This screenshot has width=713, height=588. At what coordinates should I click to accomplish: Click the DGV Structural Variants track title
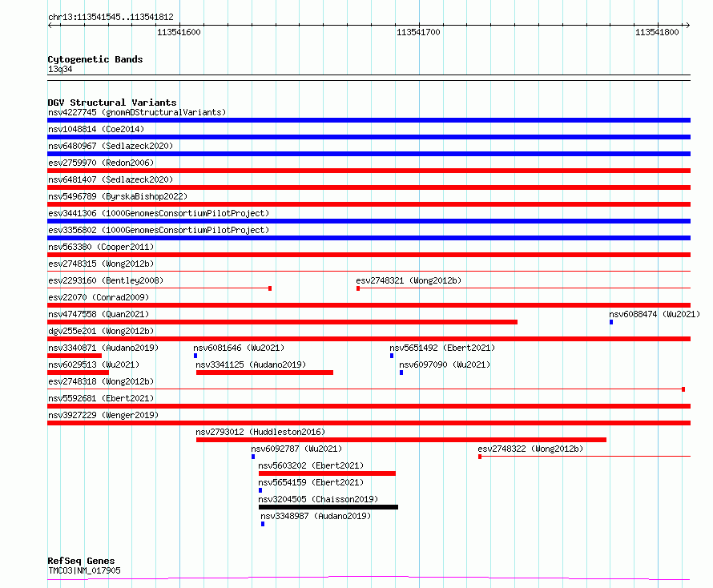(112, 103)
